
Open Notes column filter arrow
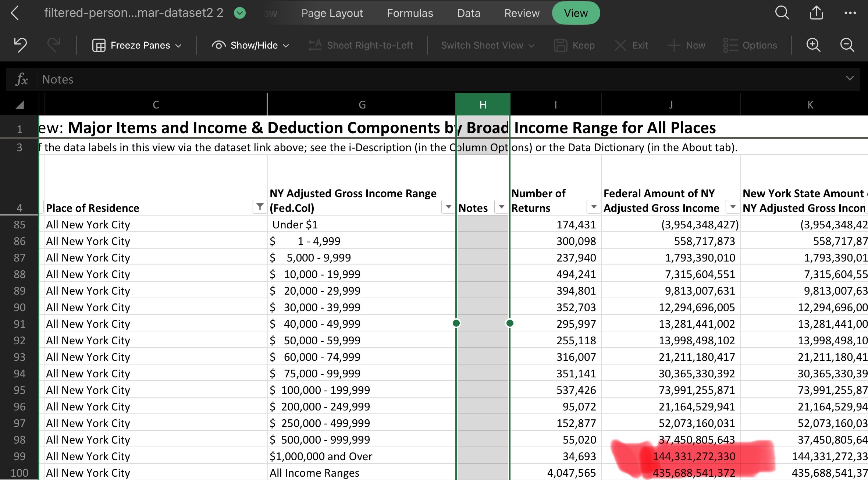click(501, 207)
